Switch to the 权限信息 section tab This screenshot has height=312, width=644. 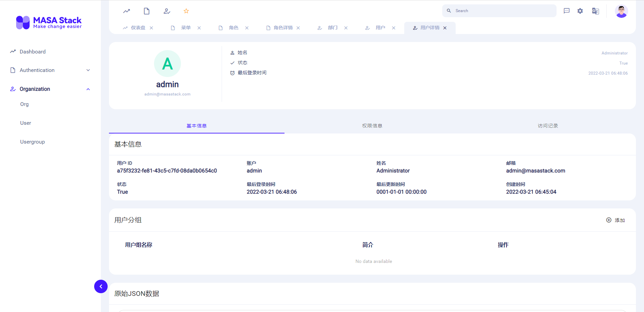coord(372,126)
